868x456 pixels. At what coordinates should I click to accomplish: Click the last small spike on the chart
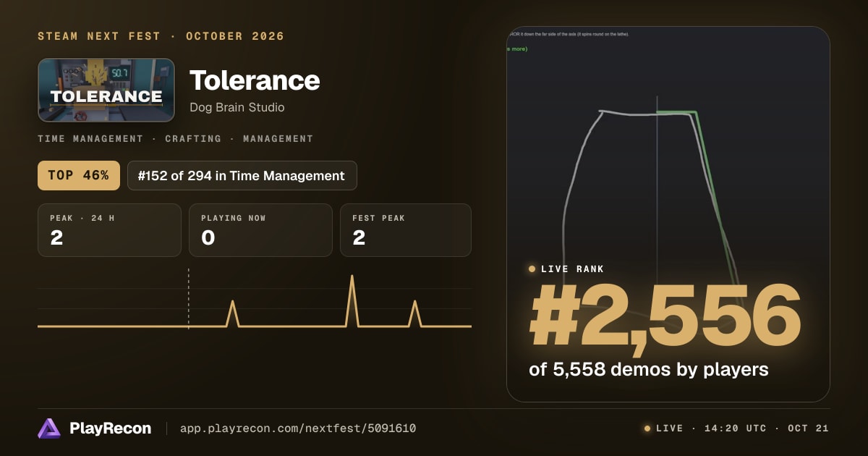414,313
